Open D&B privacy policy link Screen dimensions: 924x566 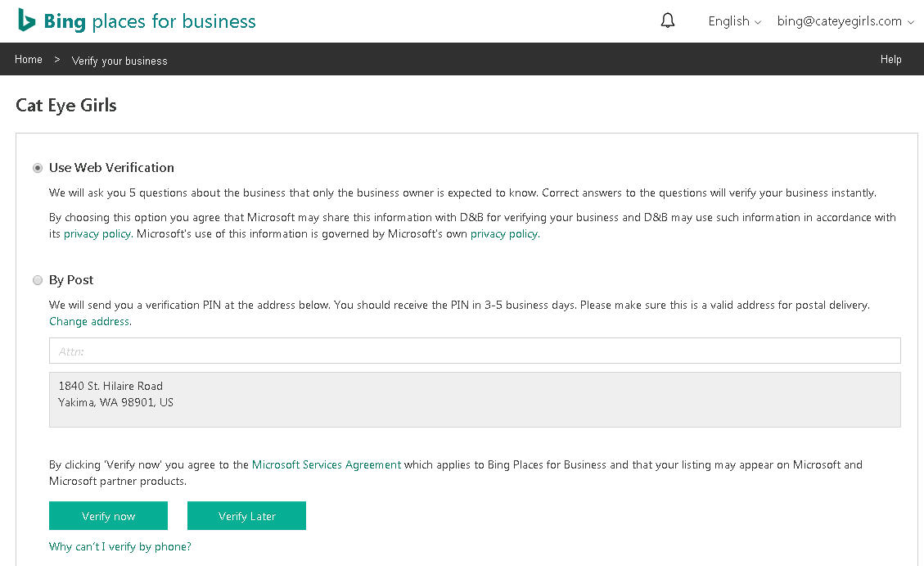coord(97,234)
